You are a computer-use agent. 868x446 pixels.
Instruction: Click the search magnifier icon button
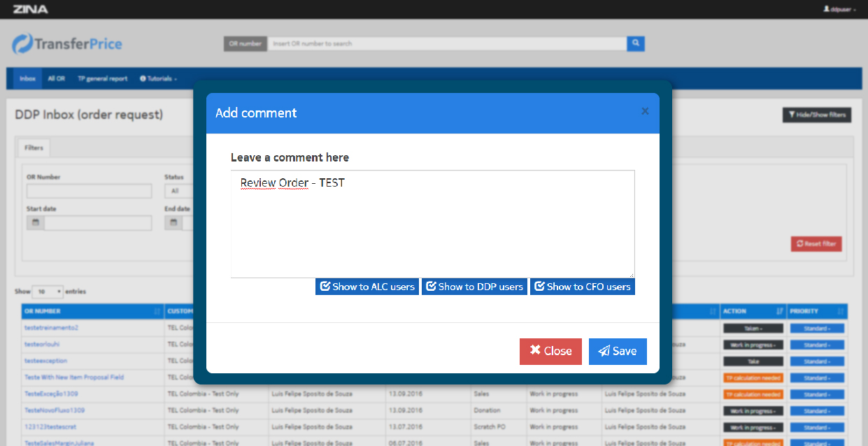(x=635, y=43)
